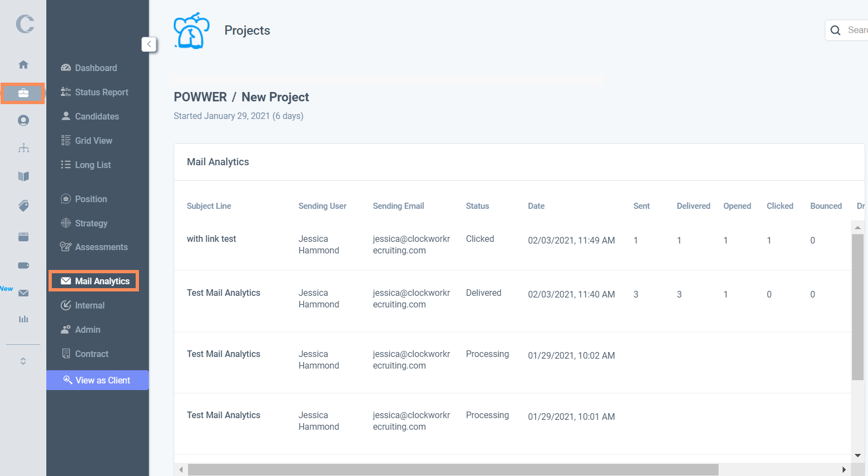
Task: Click the date '02/03/2021, 11:49 AM'
Action: point(571,240)
